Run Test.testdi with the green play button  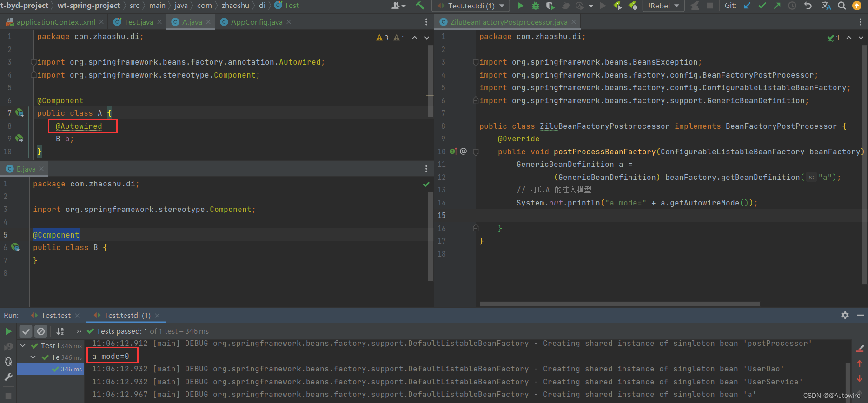(x=521, y=6)
